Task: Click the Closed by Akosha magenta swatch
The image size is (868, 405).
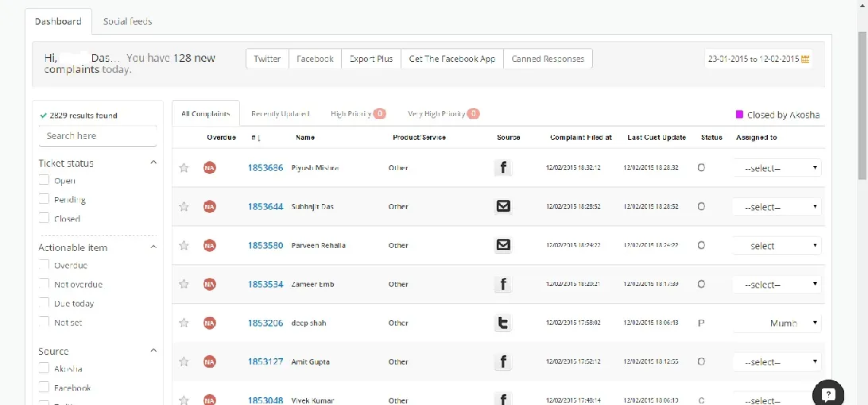Action: pyautogui.click(x=739, y=114)
